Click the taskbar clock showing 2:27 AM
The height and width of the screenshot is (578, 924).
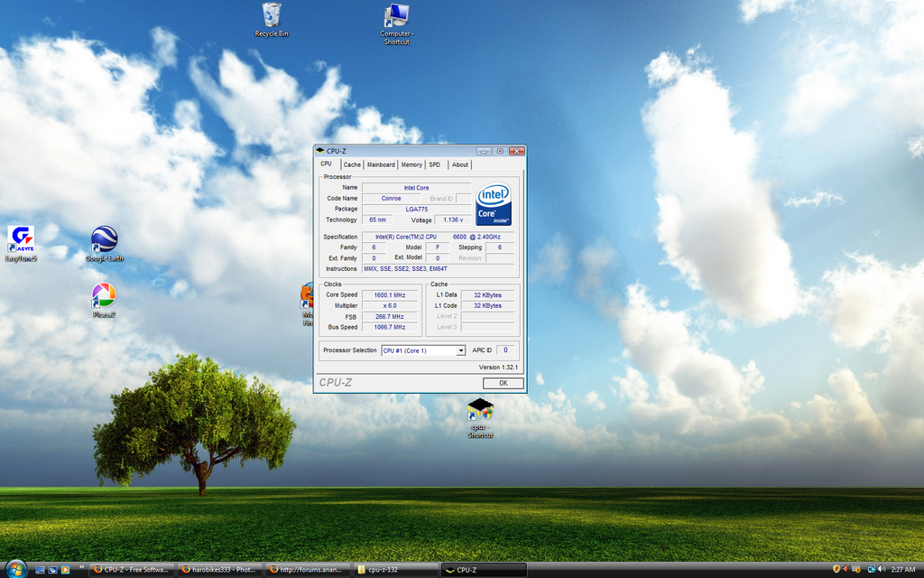point(902,570)
